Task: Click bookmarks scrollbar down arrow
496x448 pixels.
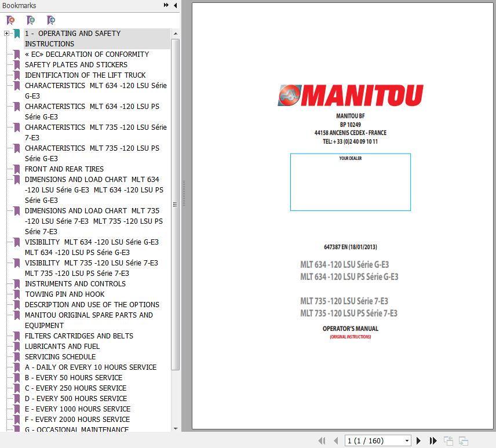Action: 176,429
